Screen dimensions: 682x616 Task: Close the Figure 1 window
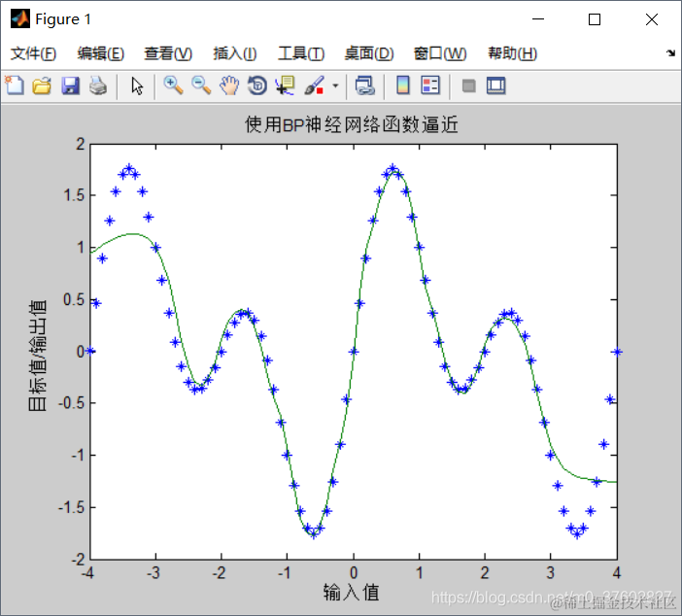[x=652, y=19]
